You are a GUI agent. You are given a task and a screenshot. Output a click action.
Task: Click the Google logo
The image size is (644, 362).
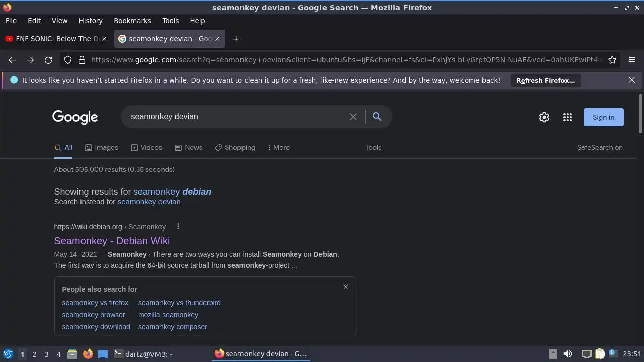75,117
